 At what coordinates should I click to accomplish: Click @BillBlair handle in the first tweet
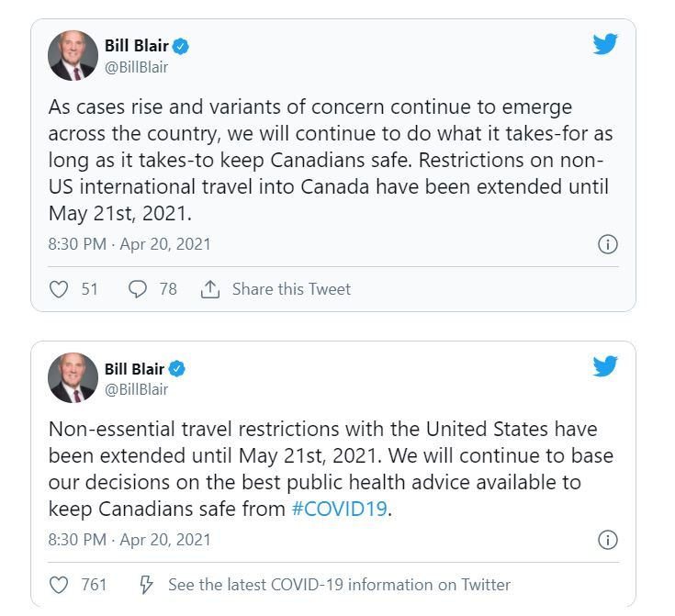pos(137,68)
